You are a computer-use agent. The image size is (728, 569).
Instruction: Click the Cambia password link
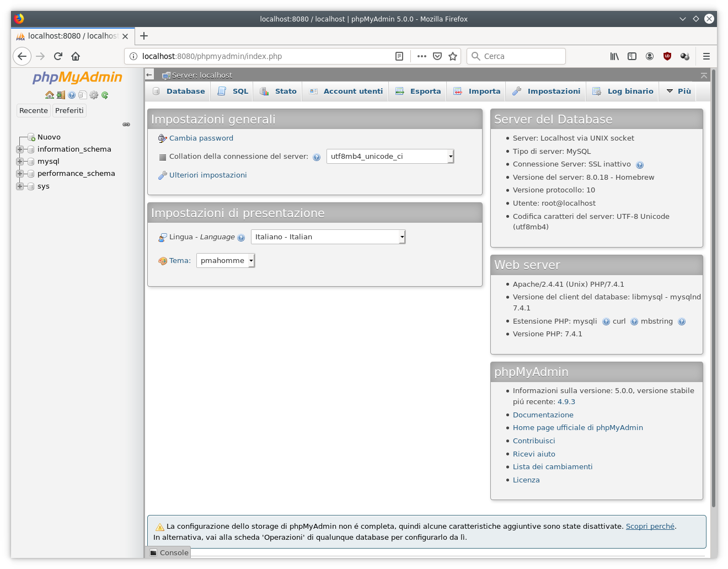click(x=201, y=138)
